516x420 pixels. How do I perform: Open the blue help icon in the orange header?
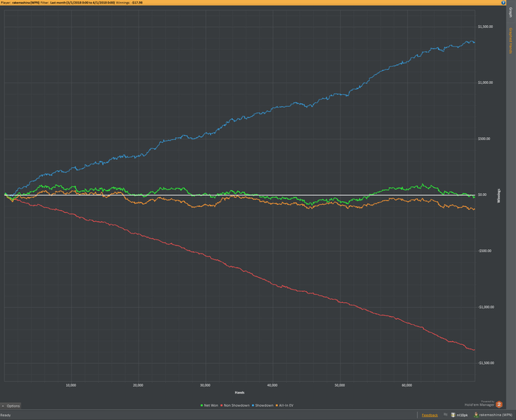503,3
